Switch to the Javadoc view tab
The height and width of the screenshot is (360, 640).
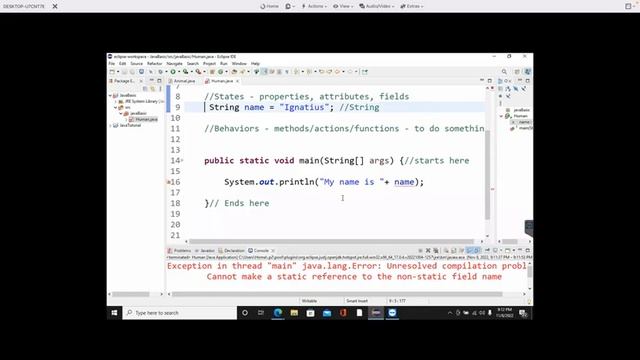tap(204, 251)
